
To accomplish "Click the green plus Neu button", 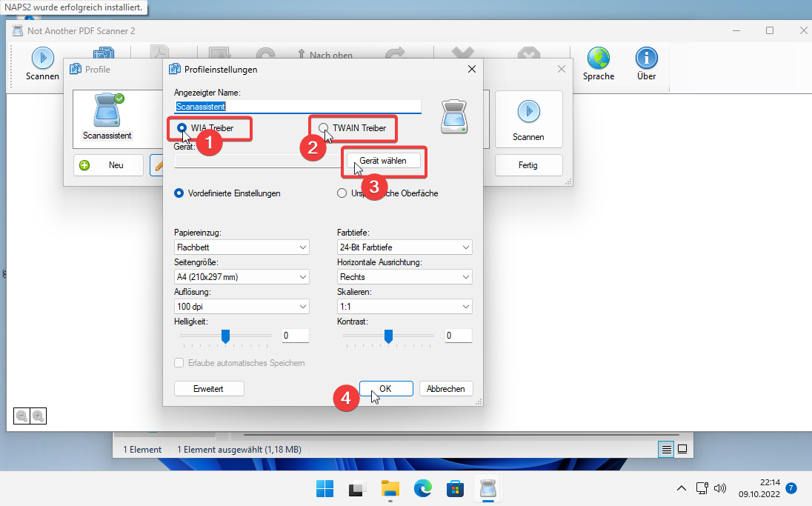I will pos(108,165).
